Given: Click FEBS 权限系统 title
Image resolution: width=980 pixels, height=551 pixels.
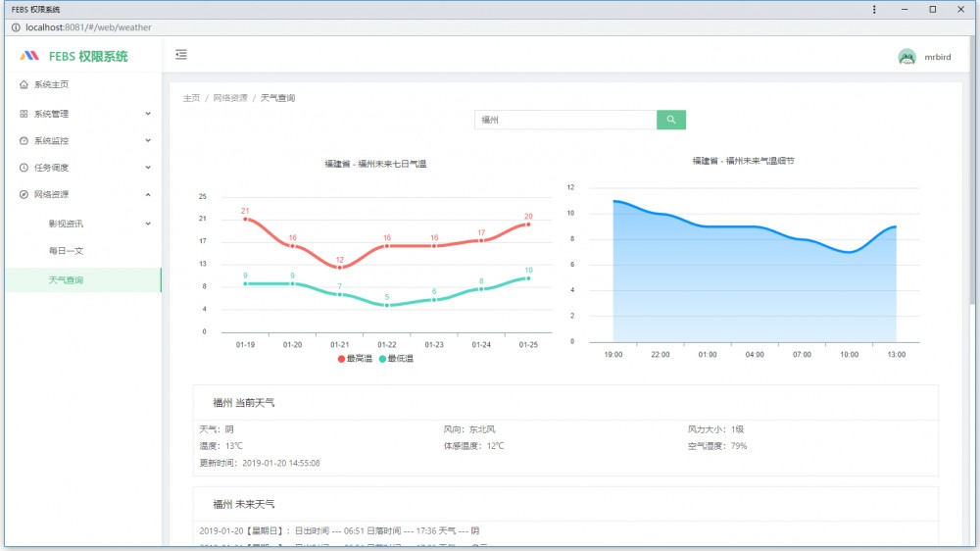Looking at the screenshot, I should pyautogui.click(x=88, y=56).
